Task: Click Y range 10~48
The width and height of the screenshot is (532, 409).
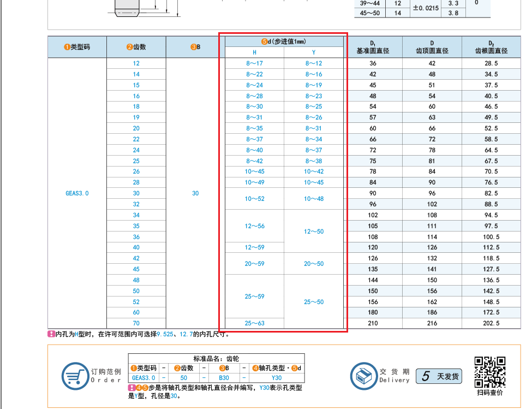Action: click(314, 199)
